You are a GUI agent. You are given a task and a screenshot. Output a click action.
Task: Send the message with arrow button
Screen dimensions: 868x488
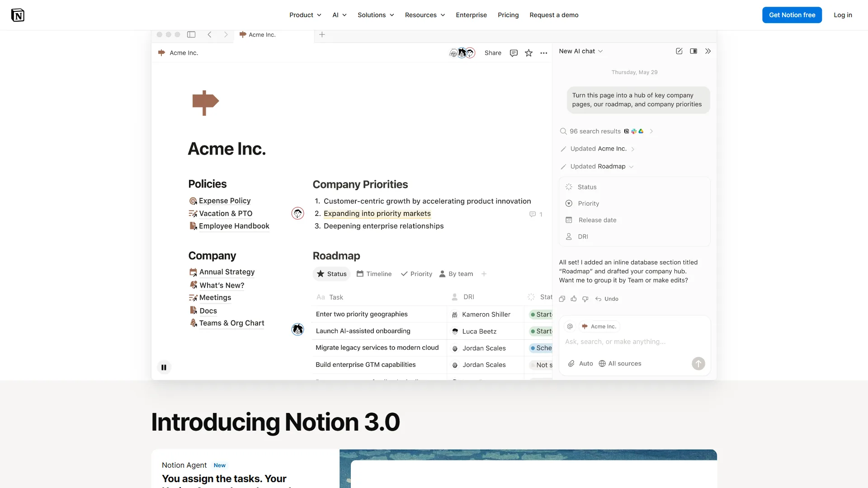(698, 363)
